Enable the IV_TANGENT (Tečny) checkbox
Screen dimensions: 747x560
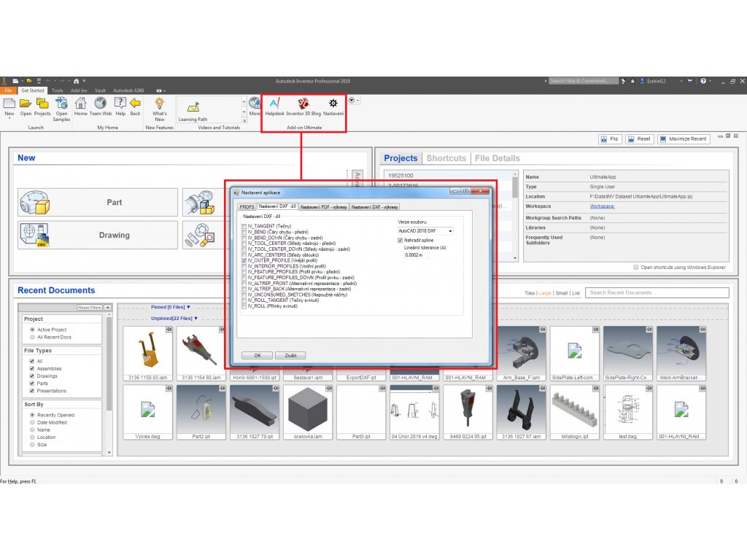click(244, 226)
